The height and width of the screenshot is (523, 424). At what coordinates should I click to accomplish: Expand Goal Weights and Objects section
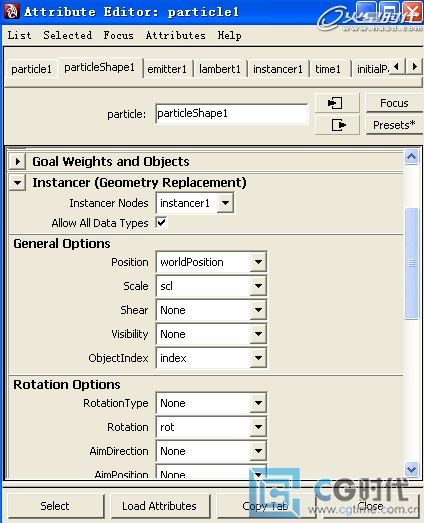[x=17, y=162]
